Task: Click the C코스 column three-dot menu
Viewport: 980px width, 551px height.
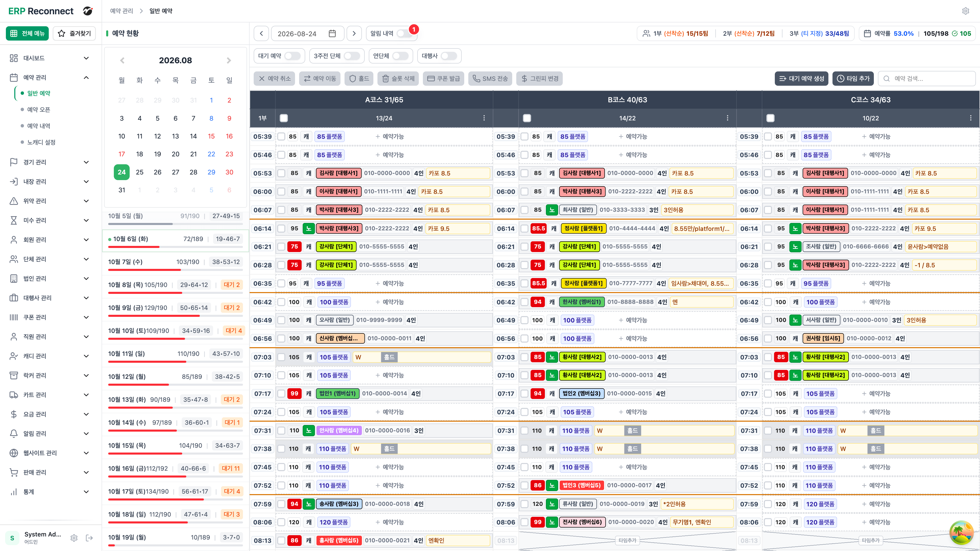Action: tap(971, 118)
